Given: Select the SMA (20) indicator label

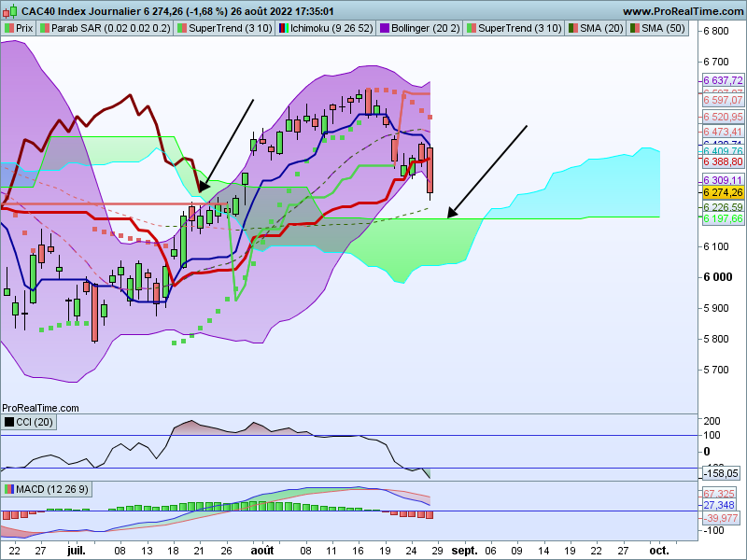Looking at the screenshot, I should [601, 28].
